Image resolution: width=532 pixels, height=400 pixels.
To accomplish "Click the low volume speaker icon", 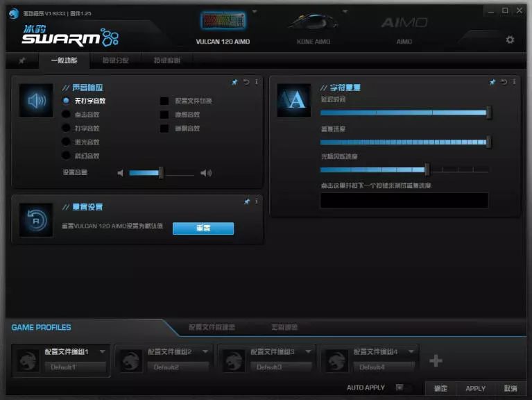I will point(120,173).
